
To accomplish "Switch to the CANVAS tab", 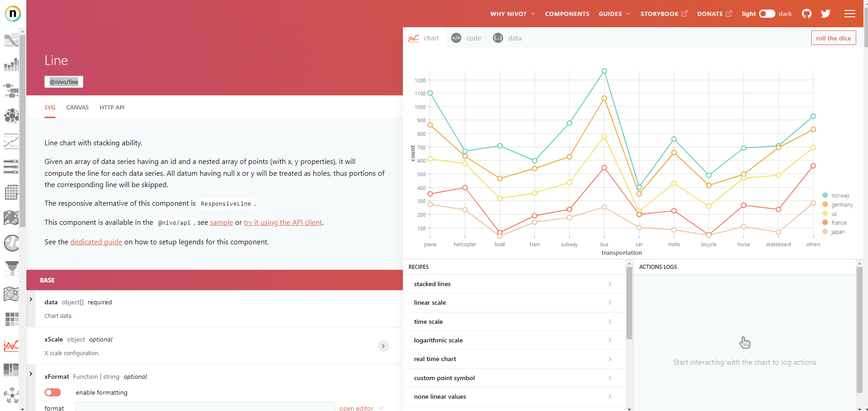I will (78, 108).
